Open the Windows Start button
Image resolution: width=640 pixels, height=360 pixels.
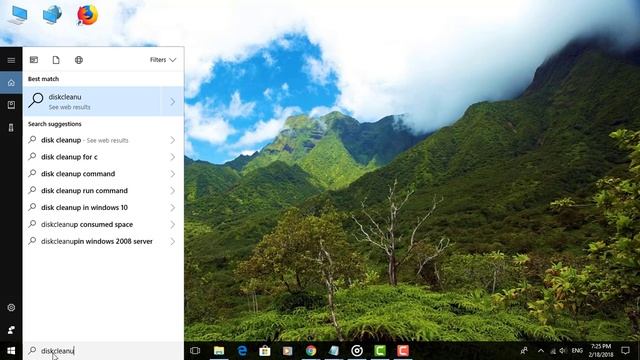click(11, 351)
